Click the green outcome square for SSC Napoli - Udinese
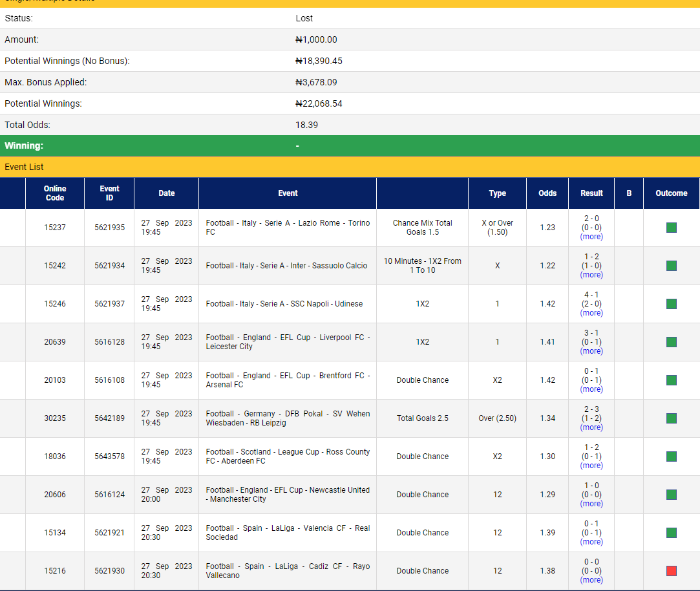The height and width of the screenshot is (591, 700). click(671, 304)
